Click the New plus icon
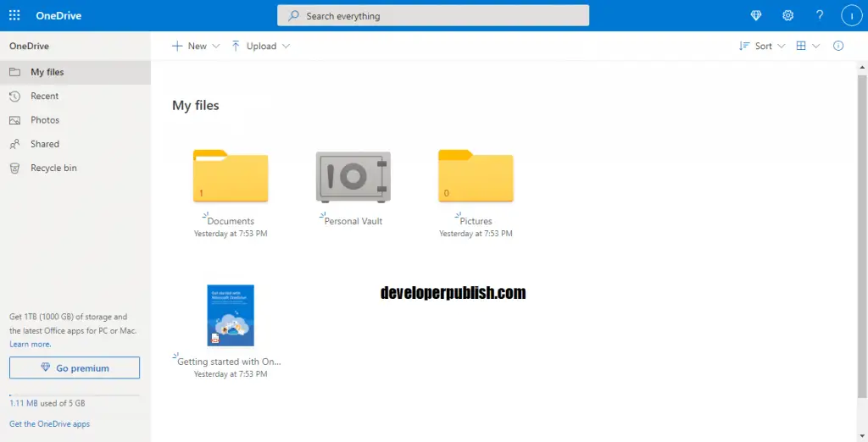The width and height of the screenshot is (868, 442). pyautogui.click(x=177, y=46)
